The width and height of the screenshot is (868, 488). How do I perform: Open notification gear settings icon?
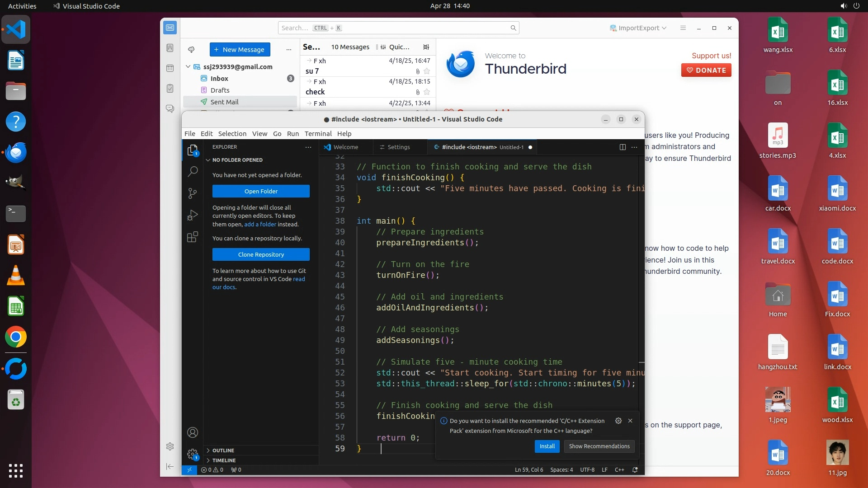click(x=618, y=421)
